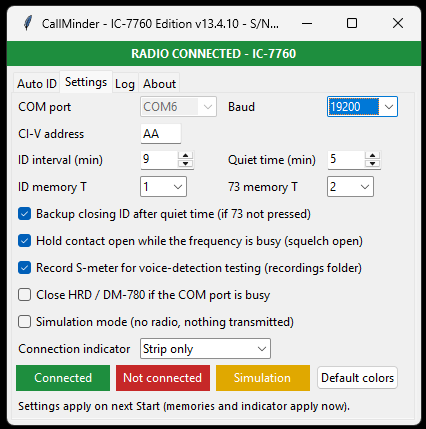Increase ID interval with the up arrow
Viewport: 426px width, 429px height.
185,156
